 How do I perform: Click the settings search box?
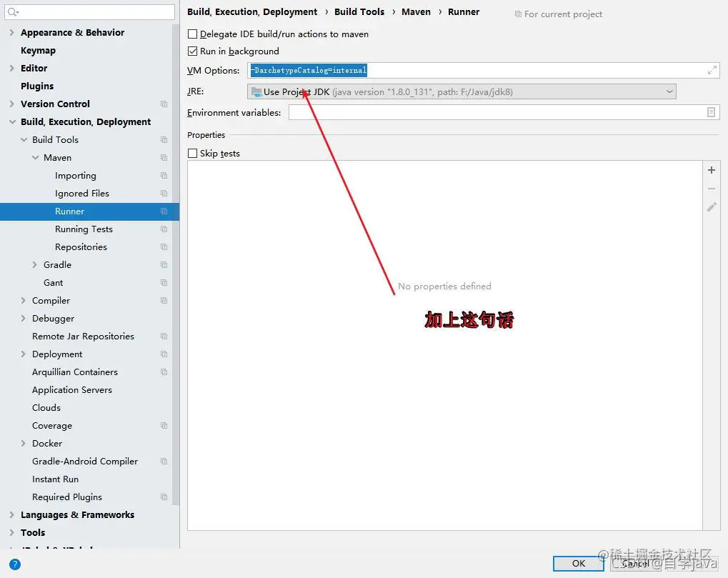point(89,12)
